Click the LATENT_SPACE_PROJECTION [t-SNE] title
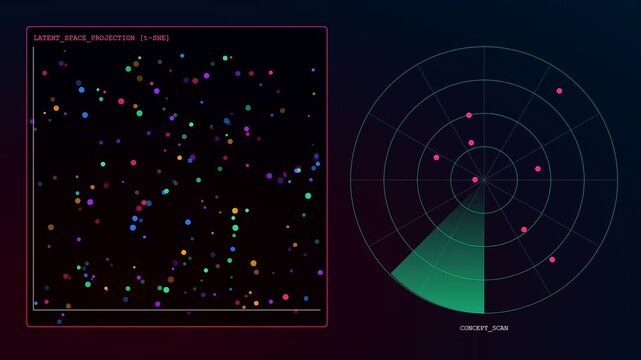Viewport: 641px width, 360px height. click(101, 38)
